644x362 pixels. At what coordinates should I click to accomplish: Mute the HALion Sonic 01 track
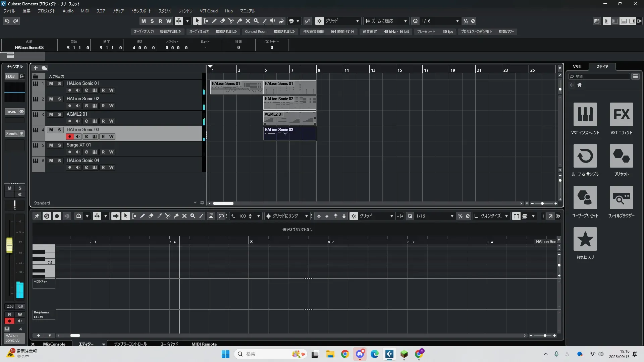(x=51, y=83)
